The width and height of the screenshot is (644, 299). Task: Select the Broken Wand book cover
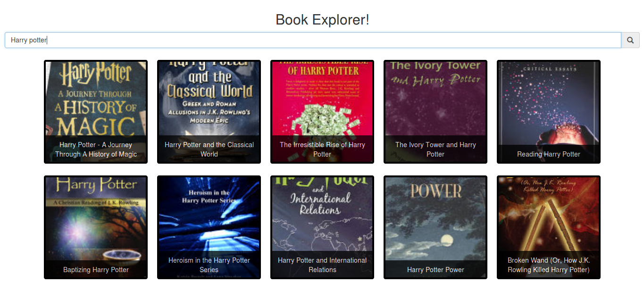[549, 227]
